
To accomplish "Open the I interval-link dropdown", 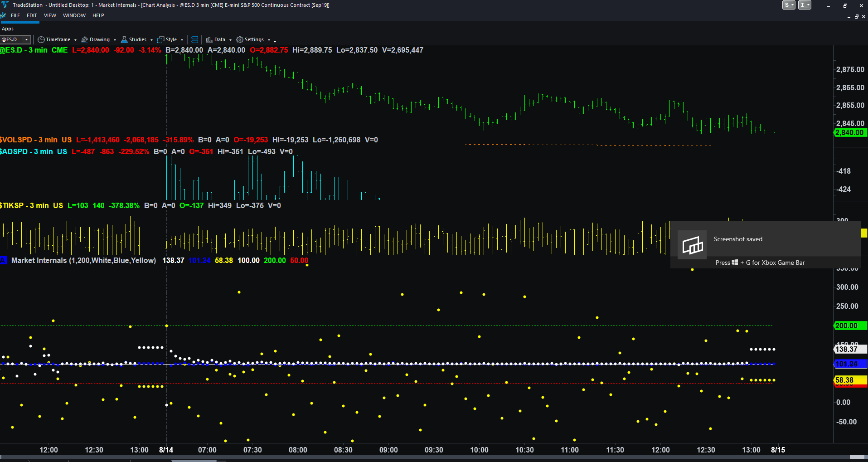I will coord(805,5).
